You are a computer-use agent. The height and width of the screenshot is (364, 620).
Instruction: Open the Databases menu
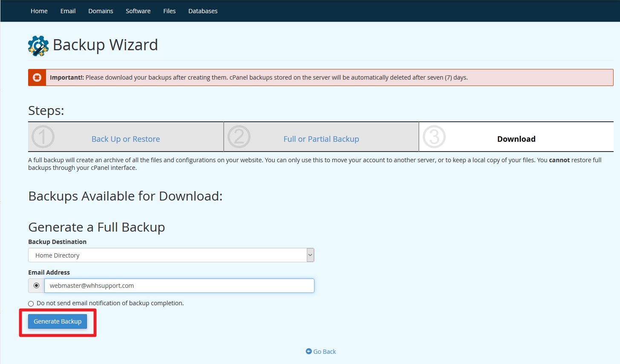tap(203, 11)
